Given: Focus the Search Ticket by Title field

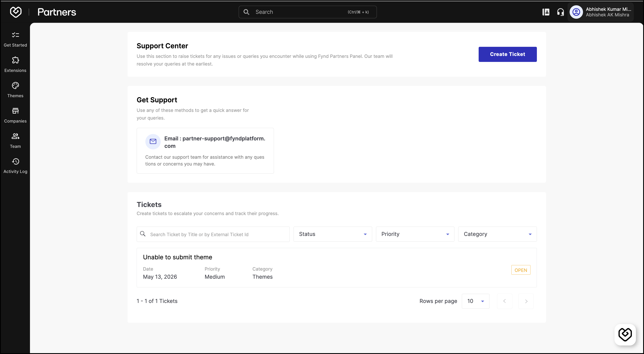Looking at the screenshot, I should (x=213, y=234).
